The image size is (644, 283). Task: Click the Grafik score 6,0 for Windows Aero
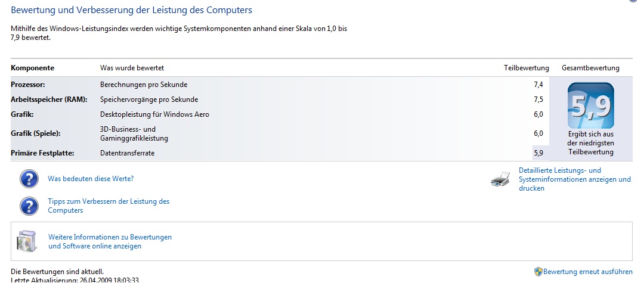pyautogui.click(x=538, y=114)
